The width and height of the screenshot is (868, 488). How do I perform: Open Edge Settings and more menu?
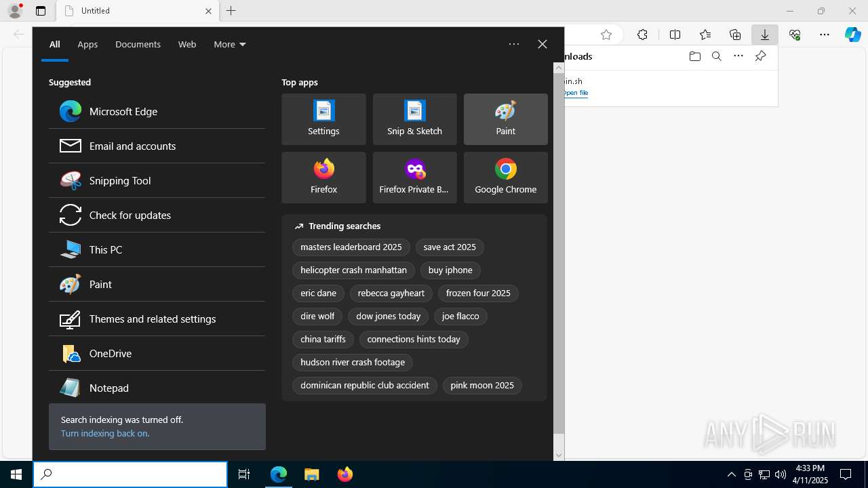825,35
